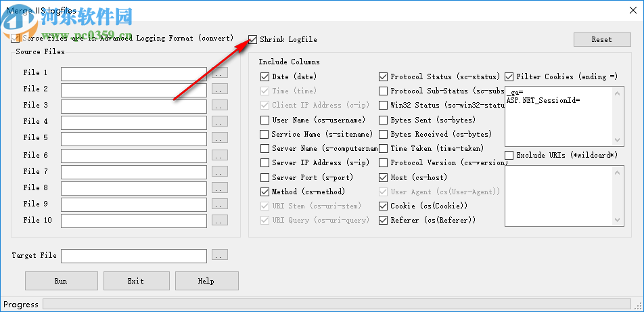The height and width of the screenshot is (312, 644).
Task: Browse for File 2 source
Action: [220, 89]
